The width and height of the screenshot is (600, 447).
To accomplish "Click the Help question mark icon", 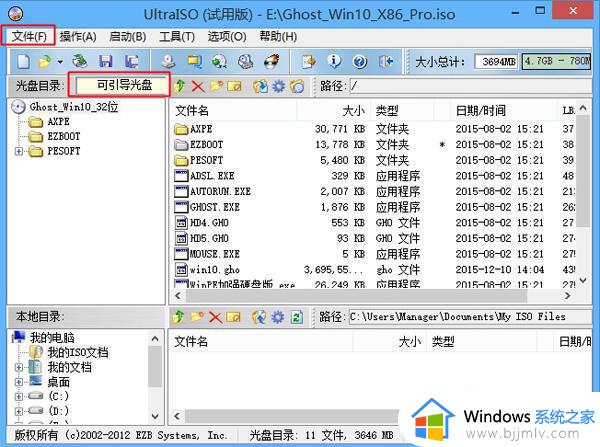I will [x=360, y=62].
